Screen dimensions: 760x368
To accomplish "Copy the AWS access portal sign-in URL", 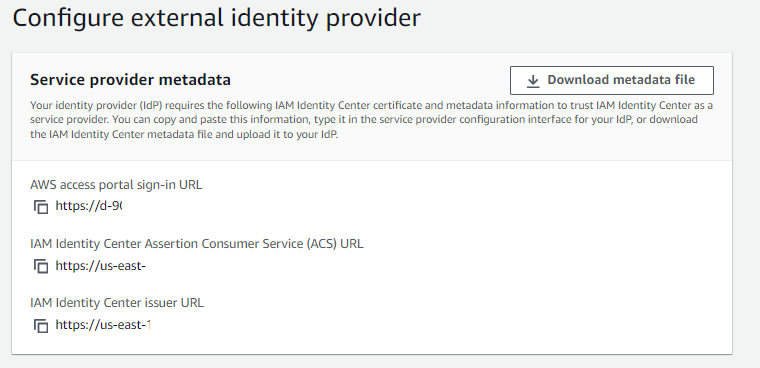I will [41, 207].
